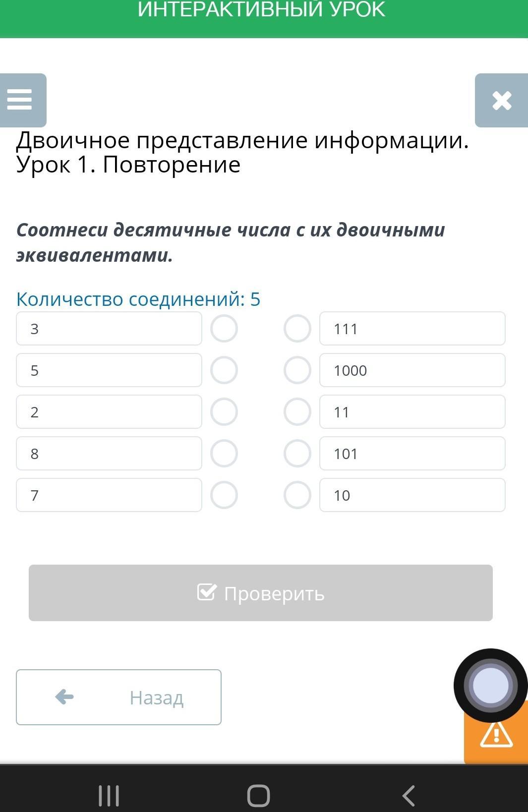
Task: Select the connector circle next to 10
Action: pyautogui.click(x=297, y=495)
